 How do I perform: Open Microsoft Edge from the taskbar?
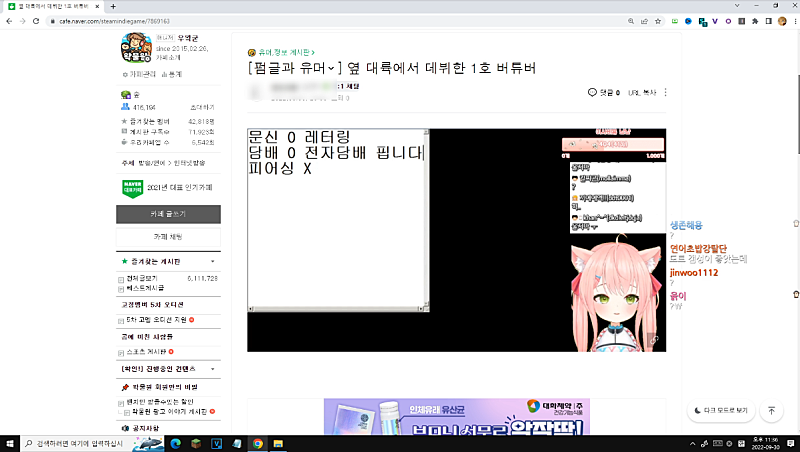pos(176,443)
